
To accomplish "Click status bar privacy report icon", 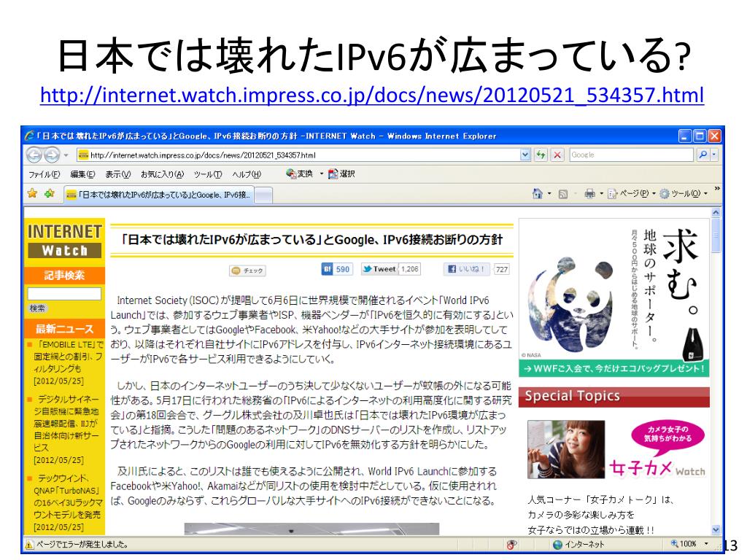I will tap(511, 545).
